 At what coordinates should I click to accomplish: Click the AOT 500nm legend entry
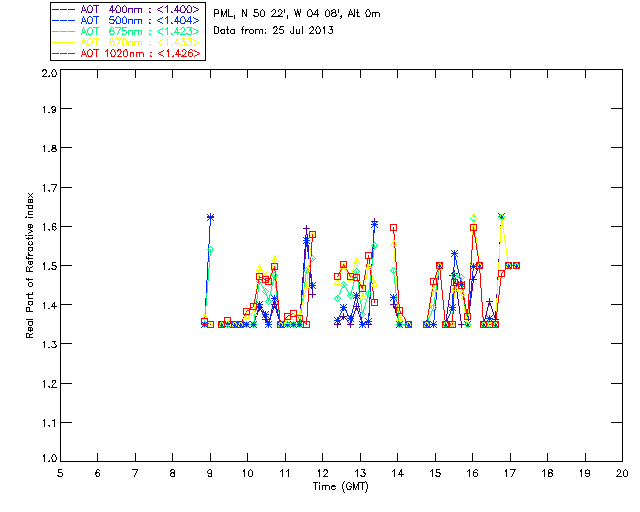pos(126,20)
